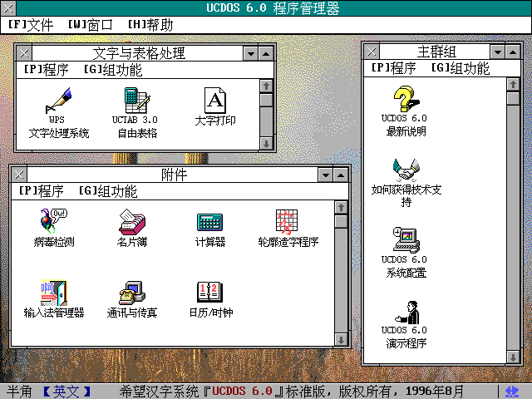The image size is (532, 399).
Task: Open the 轮廓造字程序 icon
Action: pyautogui.click(x=288, y=222)
